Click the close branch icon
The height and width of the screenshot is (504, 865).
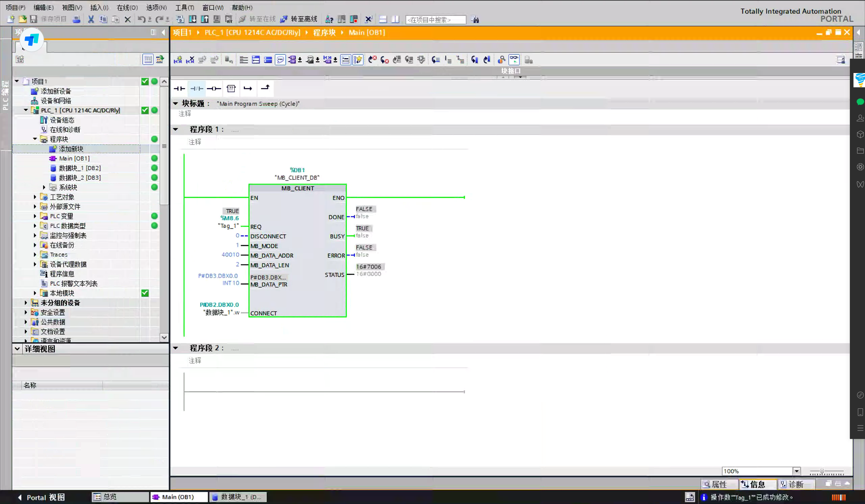265,88
